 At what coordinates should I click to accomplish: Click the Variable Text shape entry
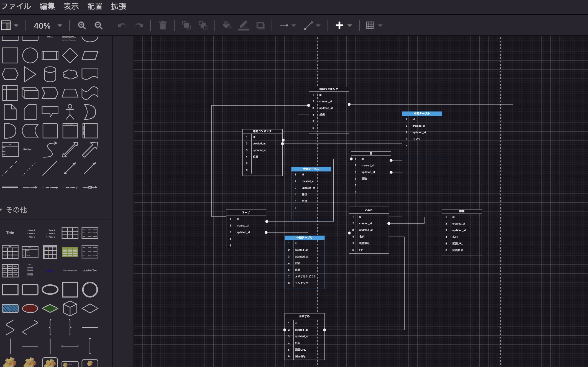point(90,271)
